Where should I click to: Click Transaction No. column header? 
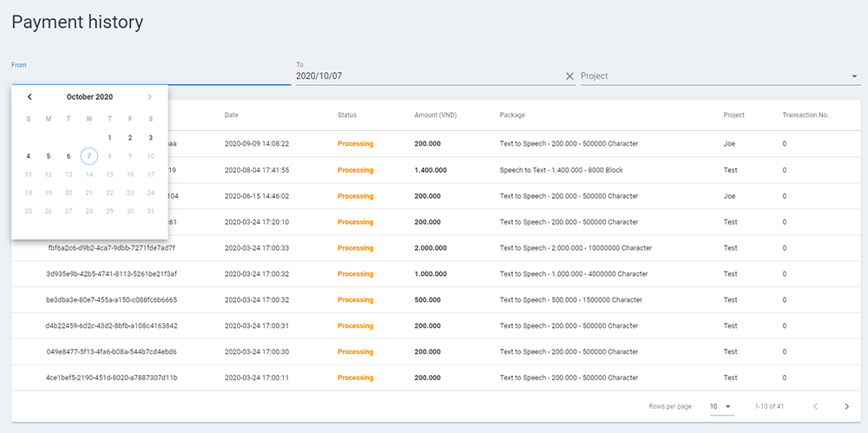pos(806,115)
